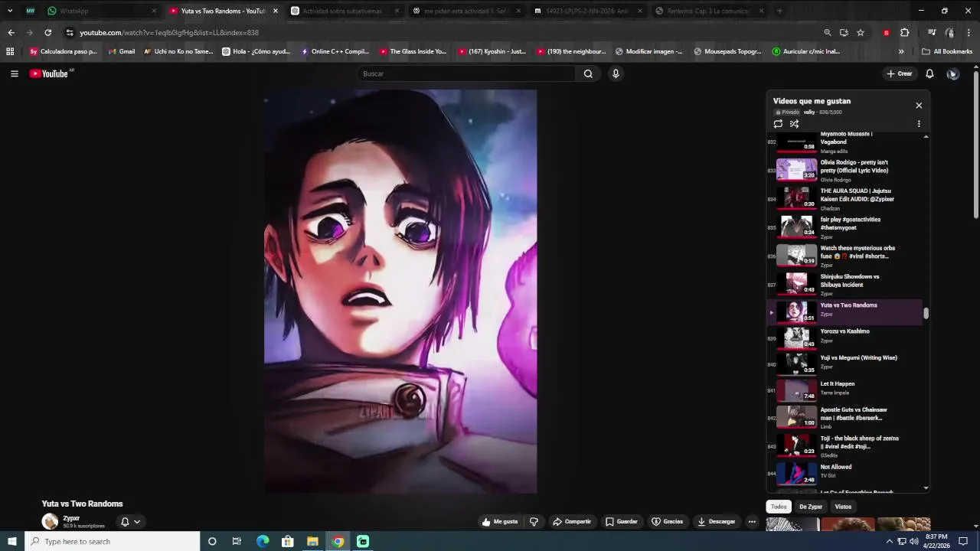
Task: Switch to Actividad sobre subjetivemas tab
Action: (x=345, y=11)
